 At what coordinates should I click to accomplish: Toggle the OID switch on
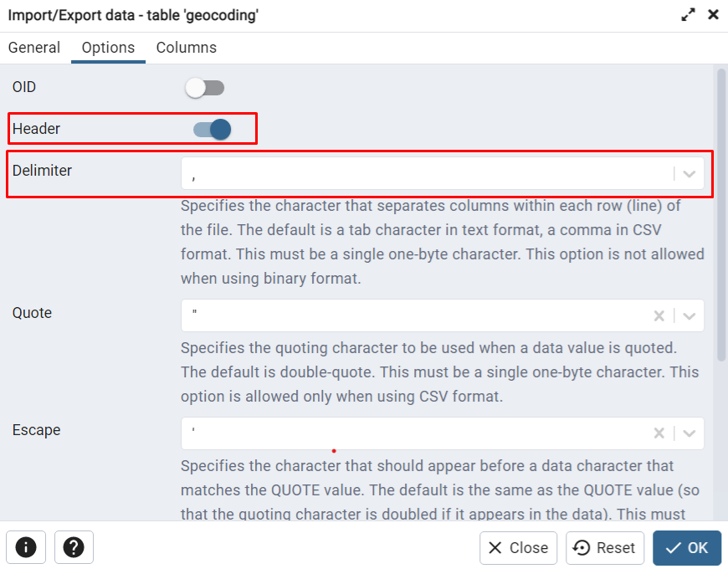(205, 88)
